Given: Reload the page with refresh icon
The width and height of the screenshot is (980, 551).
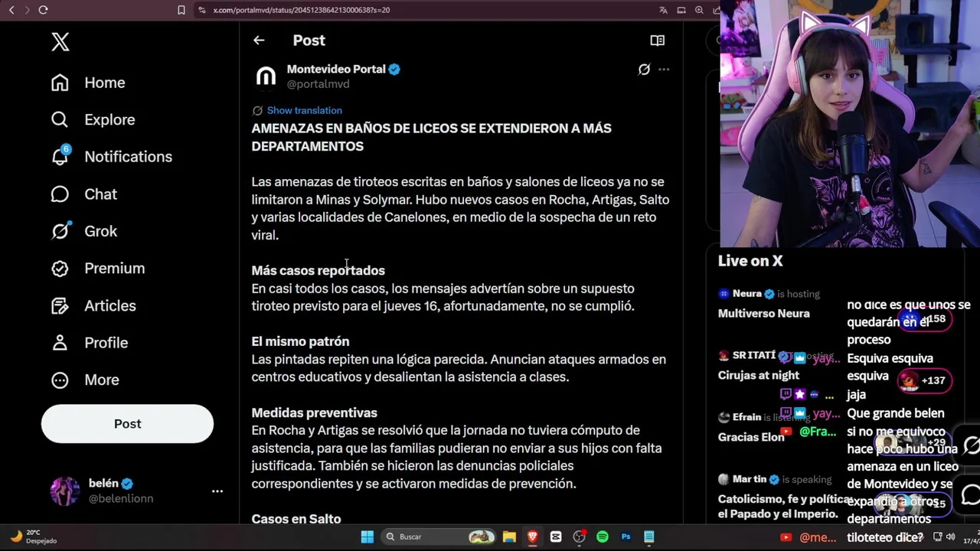Looking at the screenshot, I should point(43,10).
